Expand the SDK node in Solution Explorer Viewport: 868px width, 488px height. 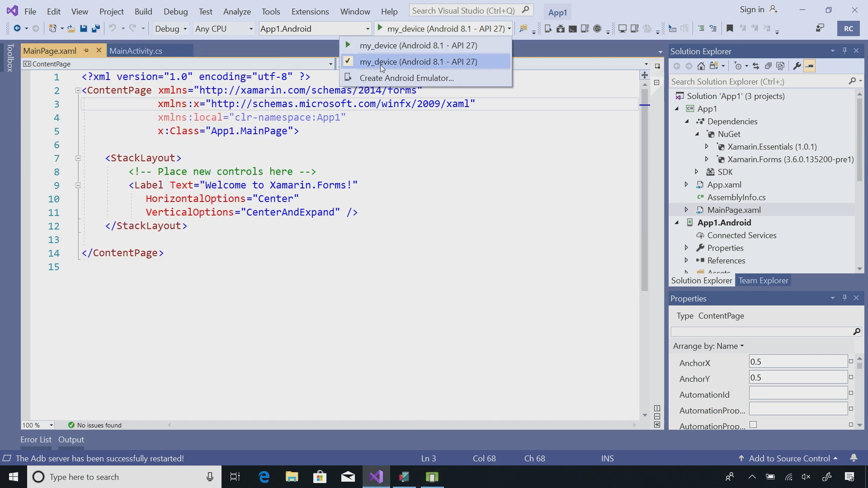696,172
